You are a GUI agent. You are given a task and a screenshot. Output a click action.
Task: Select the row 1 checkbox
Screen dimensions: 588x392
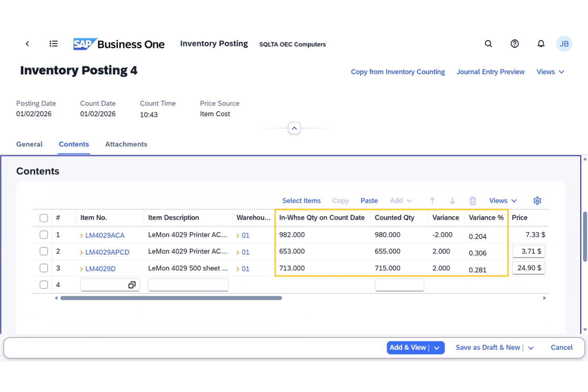[x=44, y=235]
